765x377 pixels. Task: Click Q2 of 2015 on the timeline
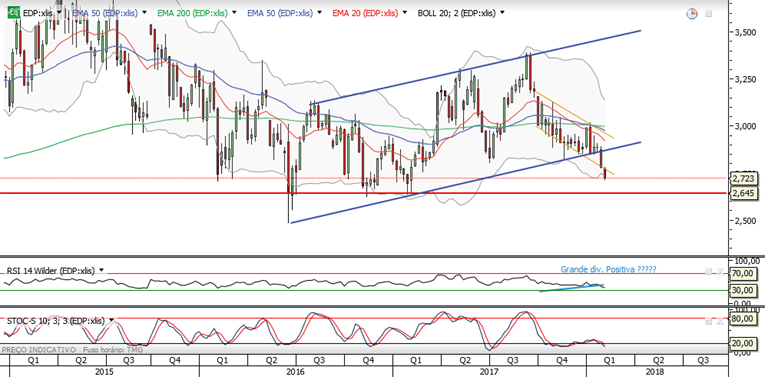pos(81,361)
